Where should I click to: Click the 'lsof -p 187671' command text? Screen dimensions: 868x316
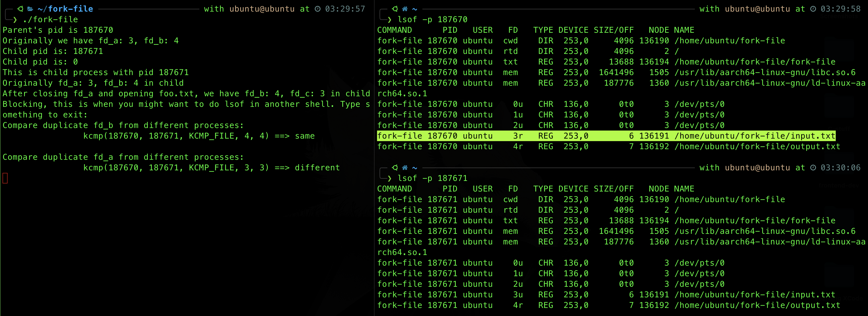coord(432,178)
